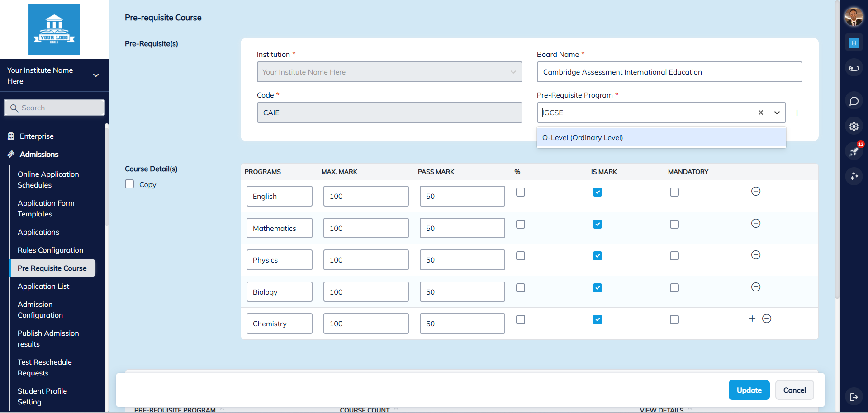868x413 pixels.
Task: Open the Application List menu item
Action: (x=43, y=286)
